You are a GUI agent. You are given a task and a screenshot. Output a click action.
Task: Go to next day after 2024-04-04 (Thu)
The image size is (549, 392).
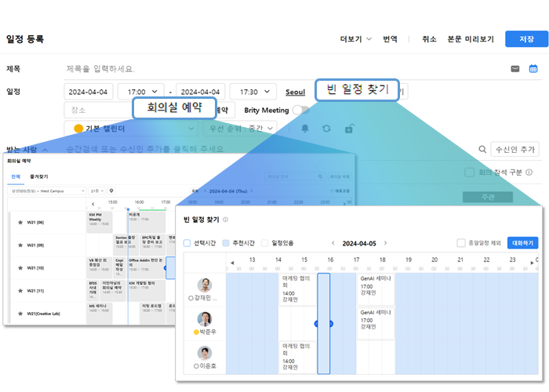(252, 191)
